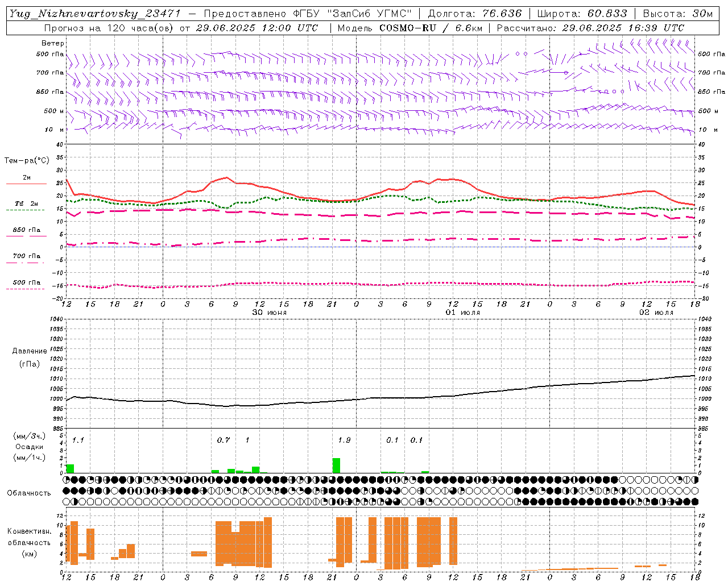This screenshot has height=582, width=728.
Task: Click the Давление pressure panel label
Action: pyautogui.click(x=30, y=351)
